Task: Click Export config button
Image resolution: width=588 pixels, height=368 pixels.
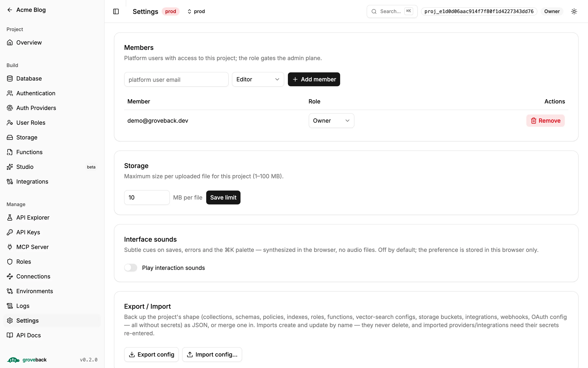Action: coord(151,355)
